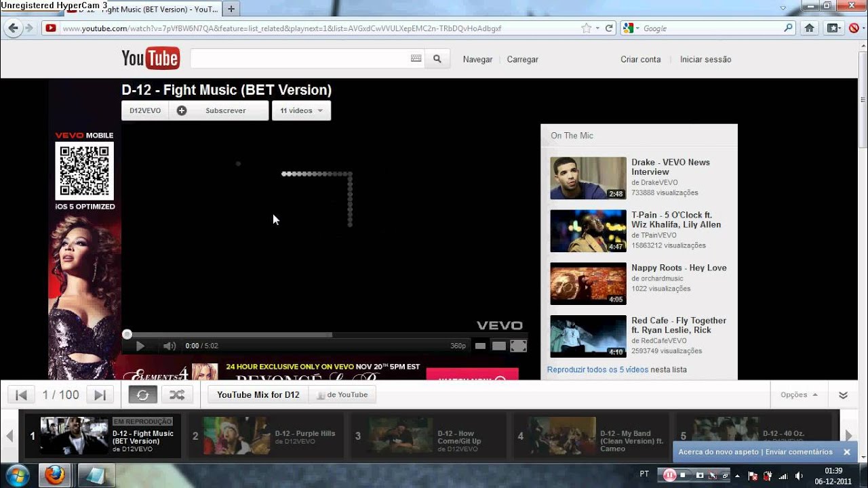Enter fullscreen mode
Viewport: 868px width, 488px height.
(518, 346)
